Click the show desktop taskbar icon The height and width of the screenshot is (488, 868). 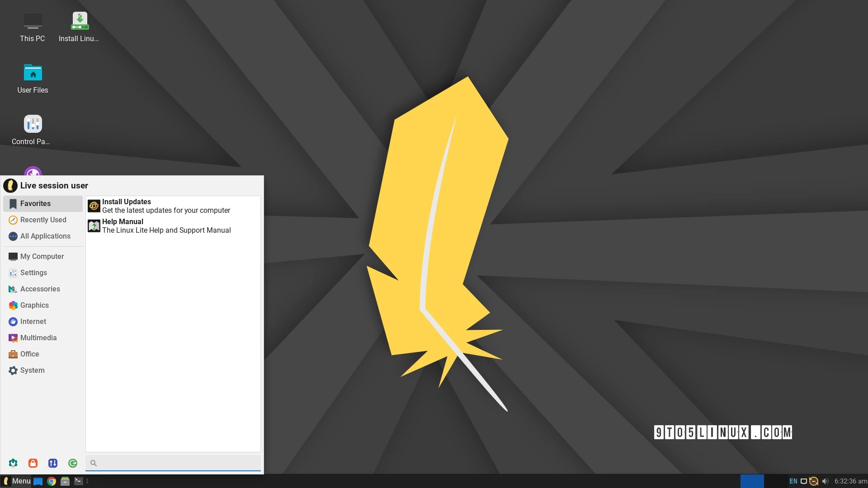(x=38, y=481)
